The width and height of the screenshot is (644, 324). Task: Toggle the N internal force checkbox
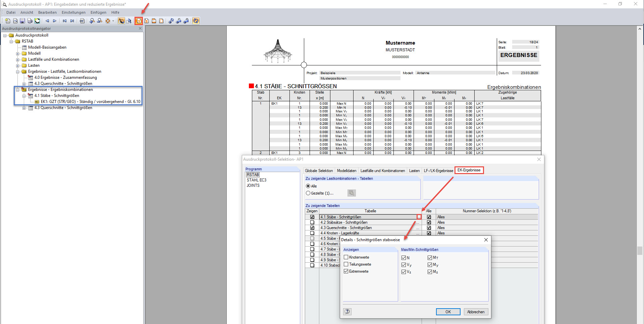[x=404, y=258]
